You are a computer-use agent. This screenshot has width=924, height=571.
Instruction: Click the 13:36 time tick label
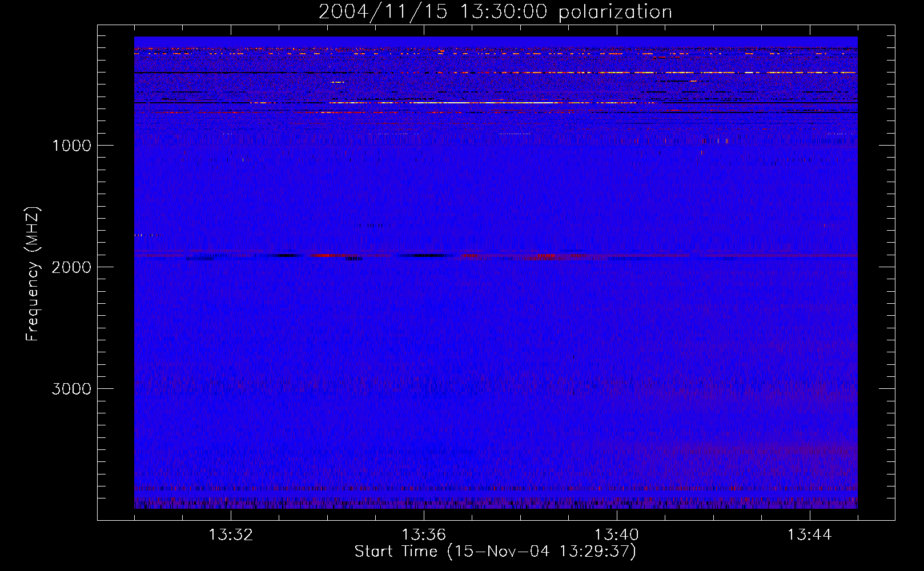(424, 535)
